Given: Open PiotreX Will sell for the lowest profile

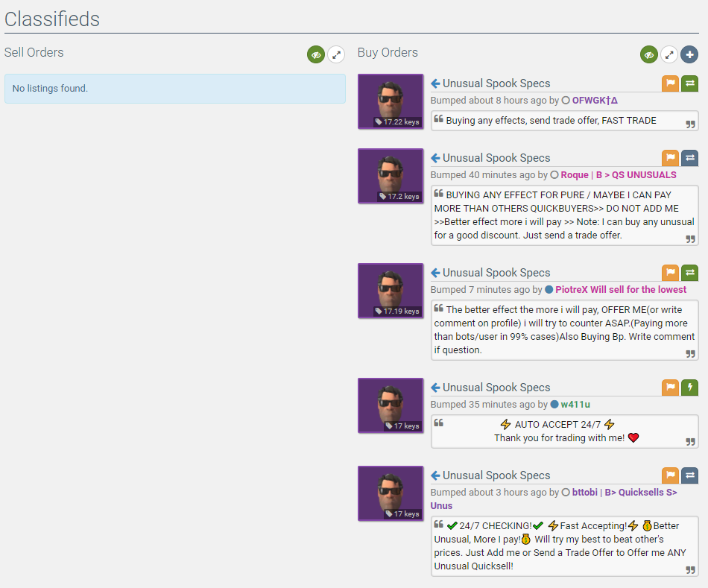Looking at the screenshot, I should tap(621, 289).
